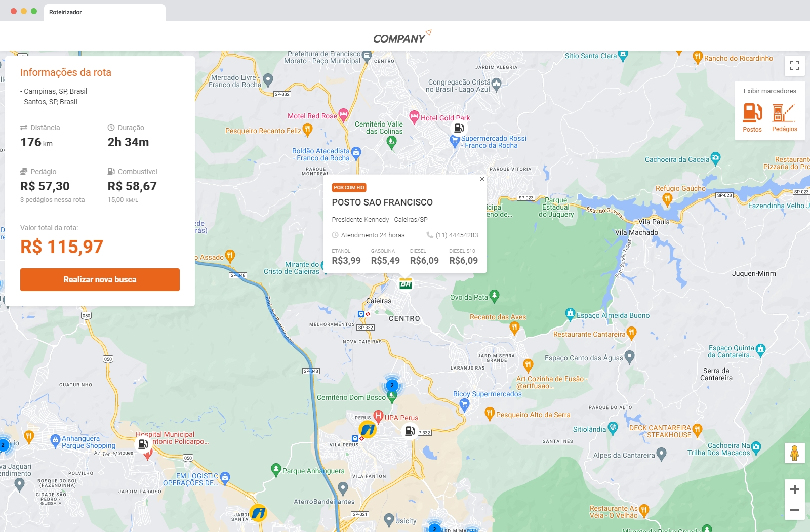
Task: Select fuel station marker near UPA Perus
Action: tap(410, 431)
